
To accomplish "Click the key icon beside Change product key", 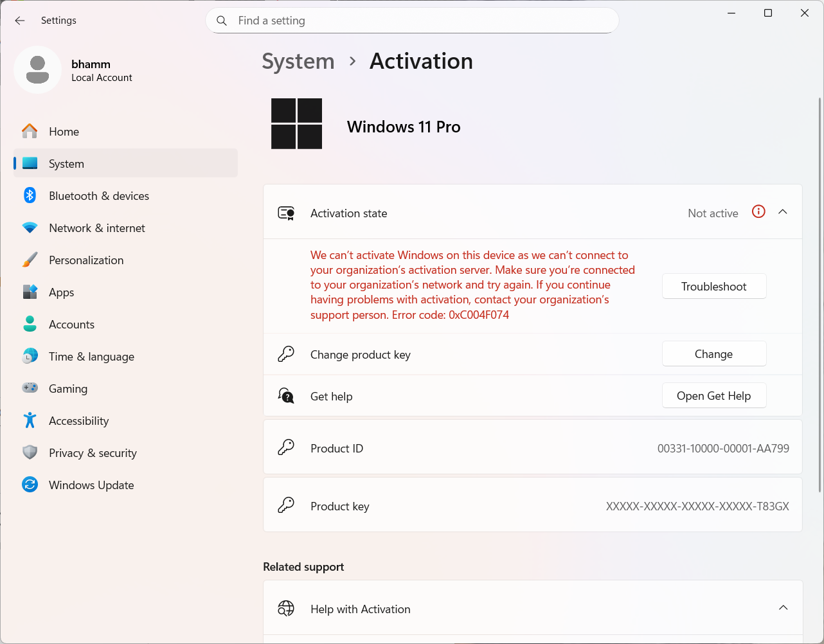I will [286, 354].
